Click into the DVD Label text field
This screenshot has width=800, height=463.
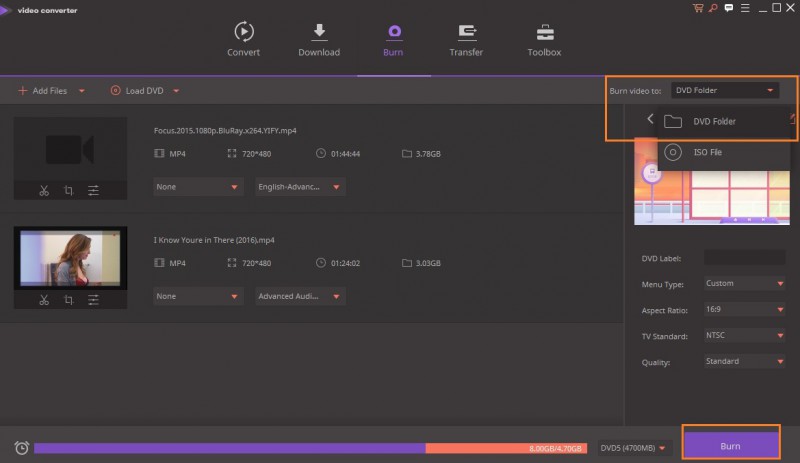[744, 258]
